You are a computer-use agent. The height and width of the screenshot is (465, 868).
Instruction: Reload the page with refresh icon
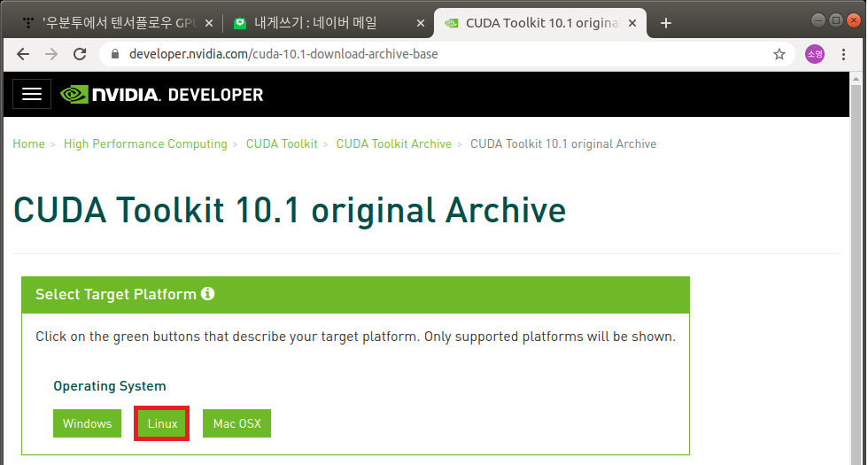(81, 54)
